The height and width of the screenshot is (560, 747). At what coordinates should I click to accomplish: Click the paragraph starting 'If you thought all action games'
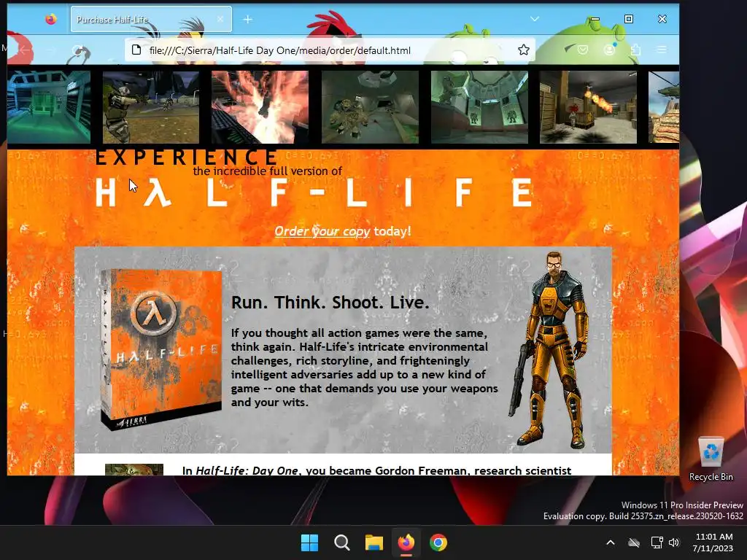[365, 367]
